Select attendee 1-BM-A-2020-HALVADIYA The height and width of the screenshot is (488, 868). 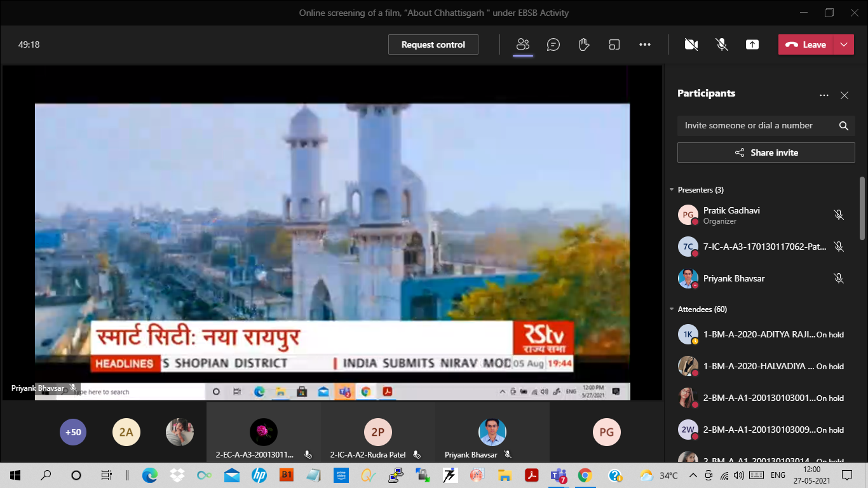click(x=762, y=366)
